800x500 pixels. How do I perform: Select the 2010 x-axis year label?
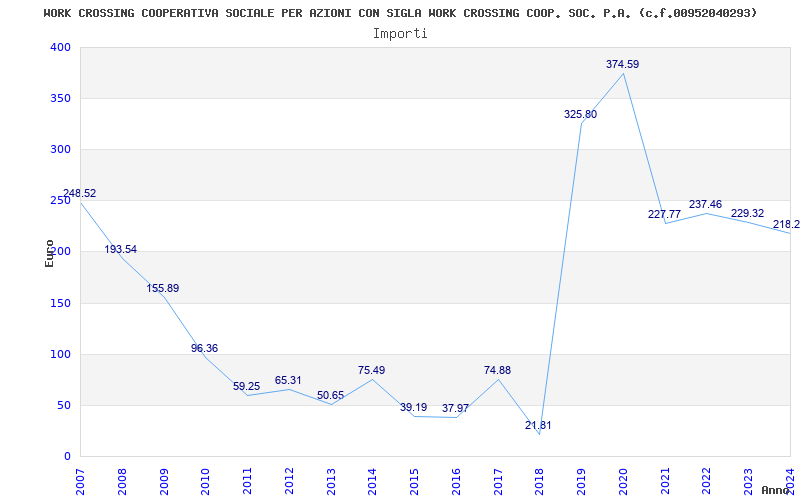(206, 481)
